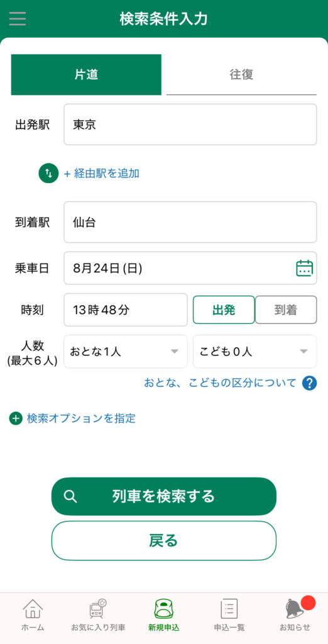Click 列車を検索する search button
The height and width of the screenshot is (644, 328).
tap(164, 496)
